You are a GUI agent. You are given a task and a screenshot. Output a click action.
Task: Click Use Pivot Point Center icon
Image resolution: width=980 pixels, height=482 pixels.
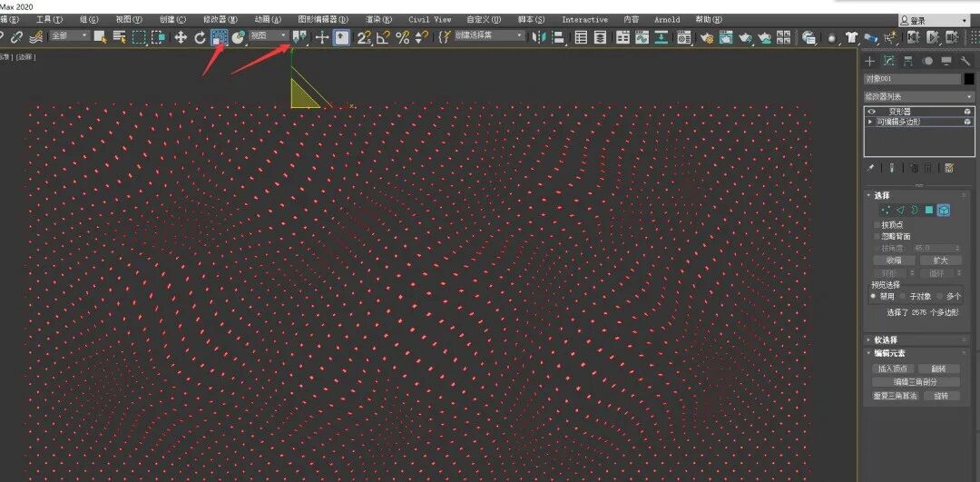point(299,37)
